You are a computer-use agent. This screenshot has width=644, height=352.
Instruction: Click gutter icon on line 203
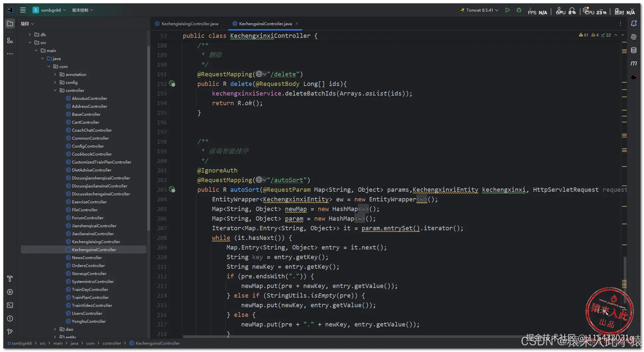pyautogui.click(x=172, y=189)
